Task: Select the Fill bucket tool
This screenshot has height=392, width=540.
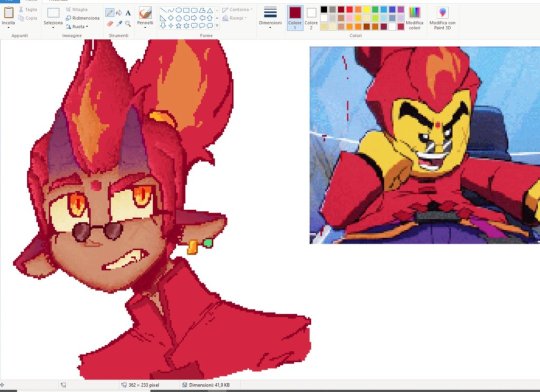Action: [119, 13]
